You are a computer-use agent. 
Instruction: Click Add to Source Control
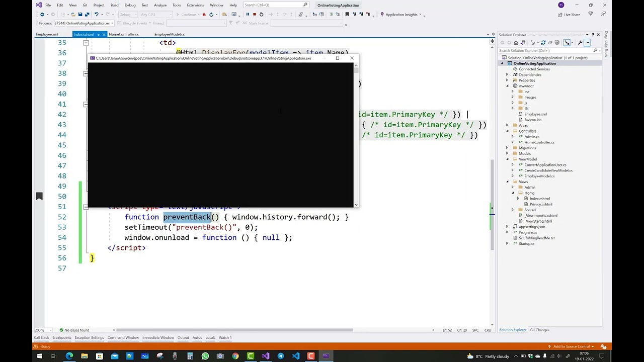coord(571,346)
